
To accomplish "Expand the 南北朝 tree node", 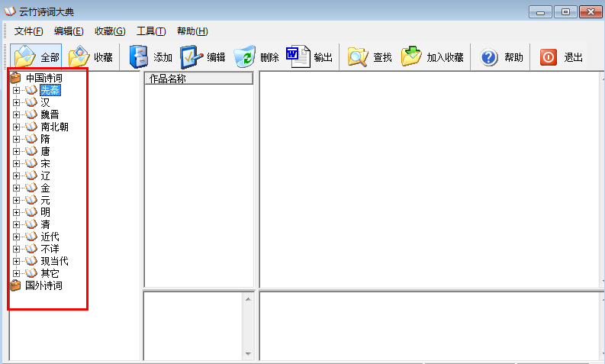I will tap(16, 127).
